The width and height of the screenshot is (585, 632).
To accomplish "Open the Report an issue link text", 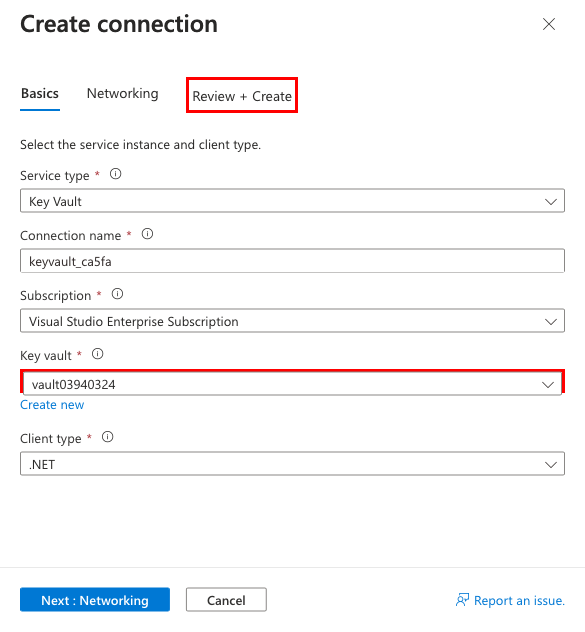I will click(519, 600).
